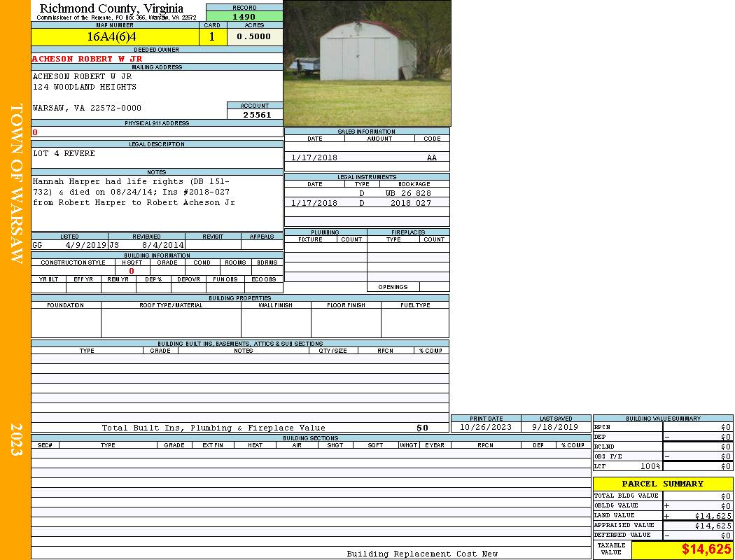Click the ROOF TYPE / MATERIAL column header
The width and height of the screenshot is (735, 560).
pyautogui.click(x=171, y=305)
